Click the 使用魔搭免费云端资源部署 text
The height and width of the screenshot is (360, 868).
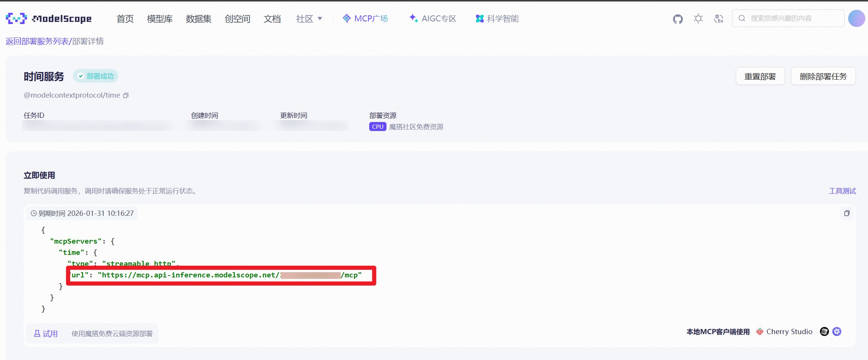coord(112,334)
